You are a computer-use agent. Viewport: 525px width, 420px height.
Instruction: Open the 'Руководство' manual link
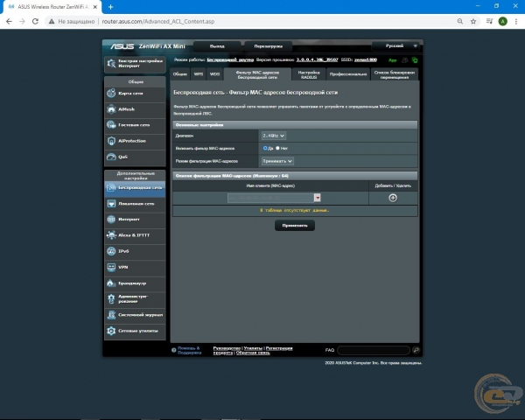click(x=227, y=348)
